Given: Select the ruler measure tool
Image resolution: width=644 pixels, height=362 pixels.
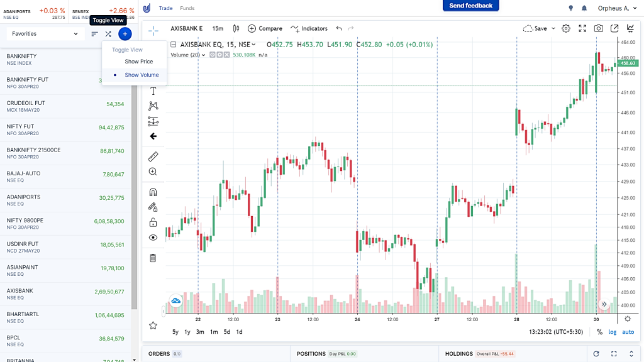Looking at the screenshot, I should tap(153, 156).
